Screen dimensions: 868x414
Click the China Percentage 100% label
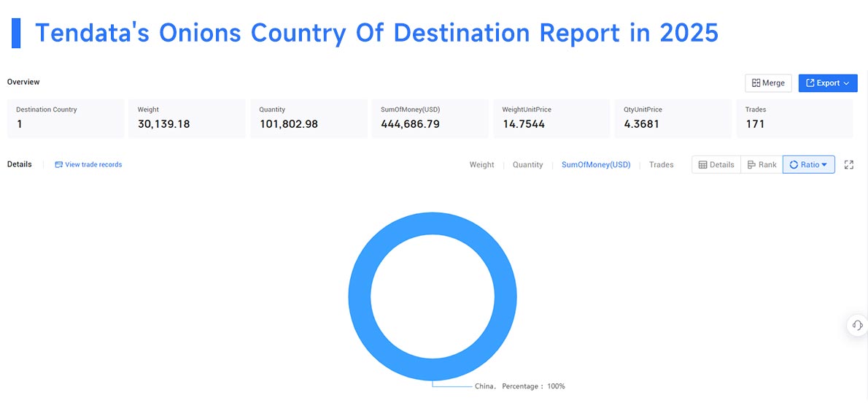520,386
